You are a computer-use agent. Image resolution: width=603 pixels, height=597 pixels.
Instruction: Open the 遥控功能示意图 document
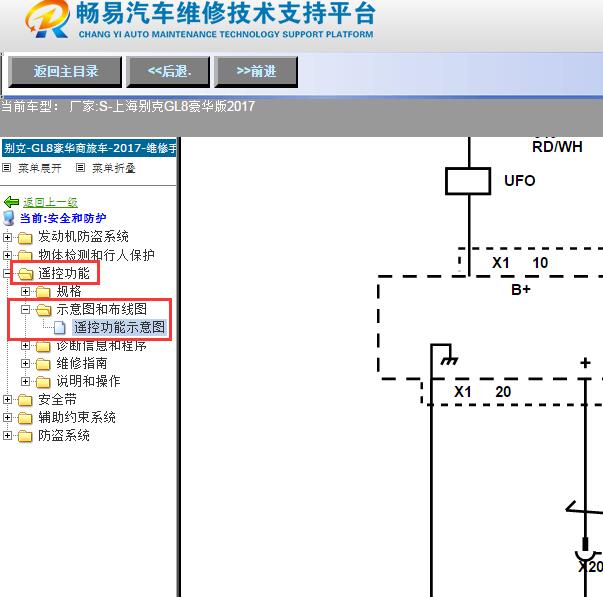(119, 327)
